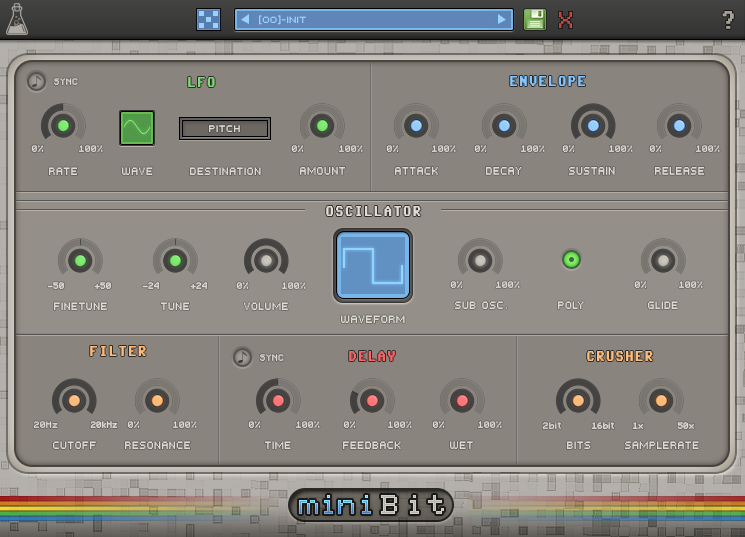The width and height of the screenshot is (745, 537).
Task: Toggle the Delay sync note button
Action: (x=243, y=357)
